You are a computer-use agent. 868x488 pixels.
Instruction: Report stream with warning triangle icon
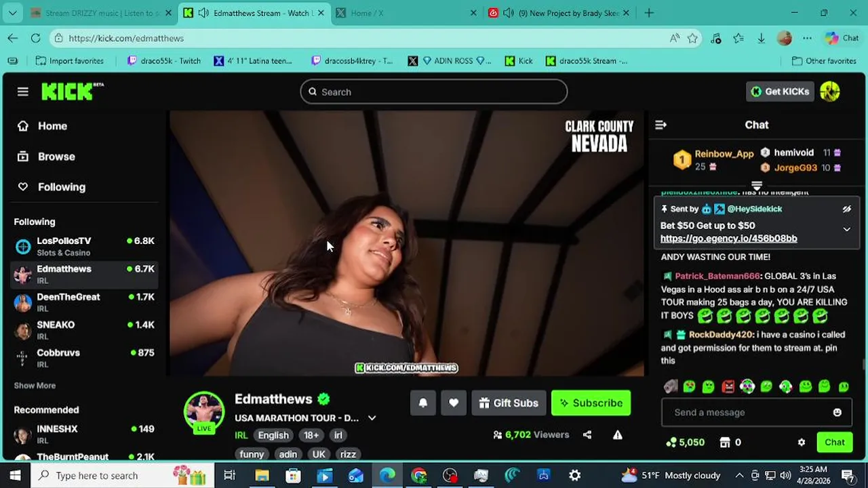click(618, 435)
